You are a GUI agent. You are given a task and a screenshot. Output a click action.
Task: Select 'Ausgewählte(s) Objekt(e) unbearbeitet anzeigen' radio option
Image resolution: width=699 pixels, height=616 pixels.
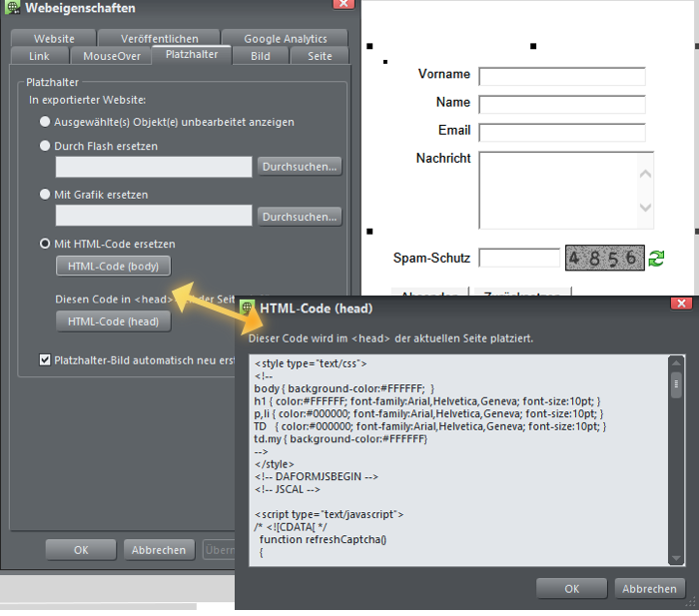(45, 122)
